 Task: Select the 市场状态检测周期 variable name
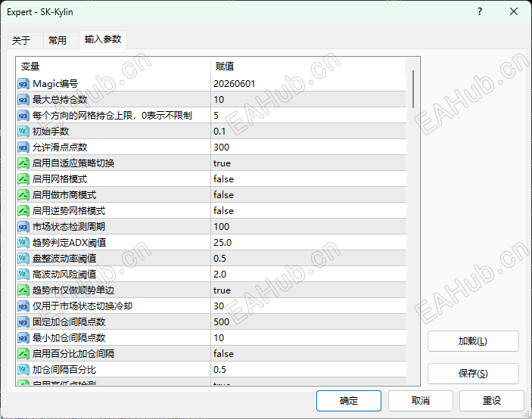point(69,226)
